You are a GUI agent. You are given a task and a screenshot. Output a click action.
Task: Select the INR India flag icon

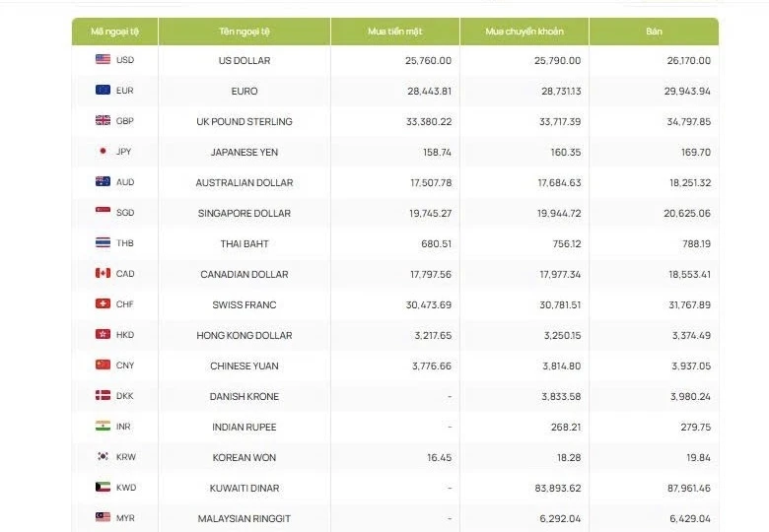coord(103,426)
